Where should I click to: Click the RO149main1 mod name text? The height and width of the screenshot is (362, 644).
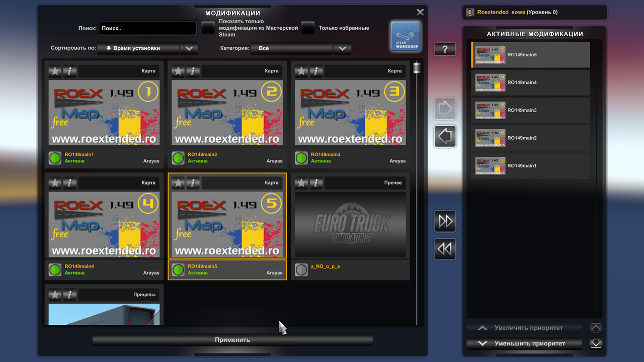pos(79,154)
